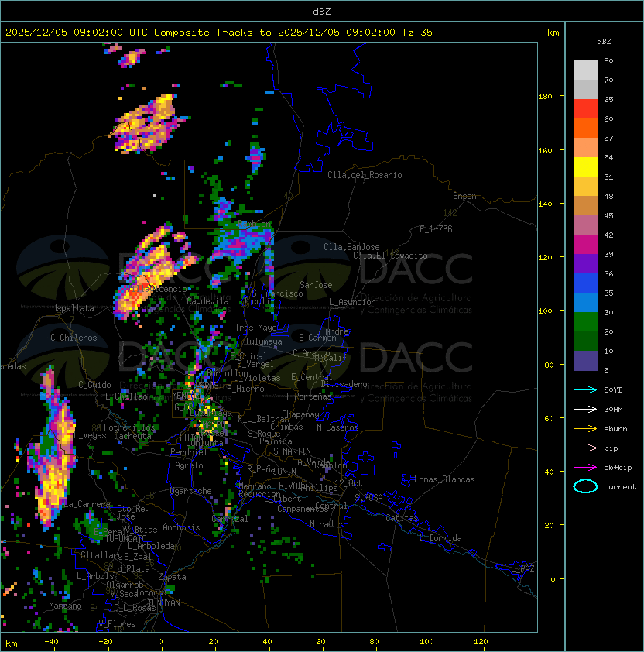This screenshot has width=644, height=652.
Task: Click the 'Encon' map label
Action: [464, 196]
